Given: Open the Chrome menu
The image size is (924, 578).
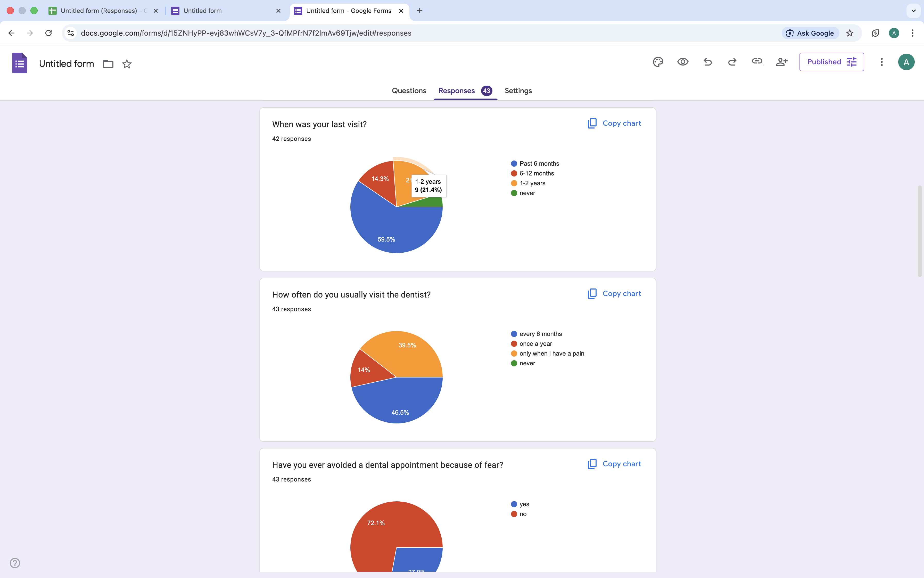Looking at the screenshot, I should (913, 33).
